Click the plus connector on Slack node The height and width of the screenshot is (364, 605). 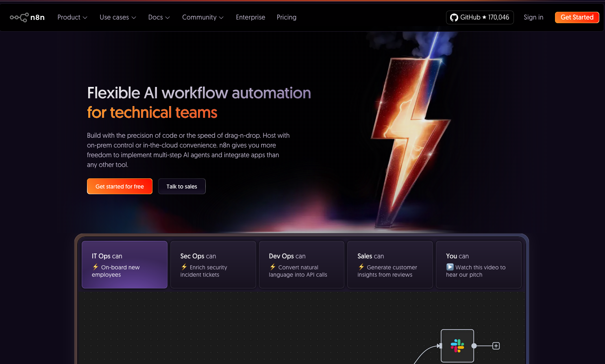[x=496, y=346]
